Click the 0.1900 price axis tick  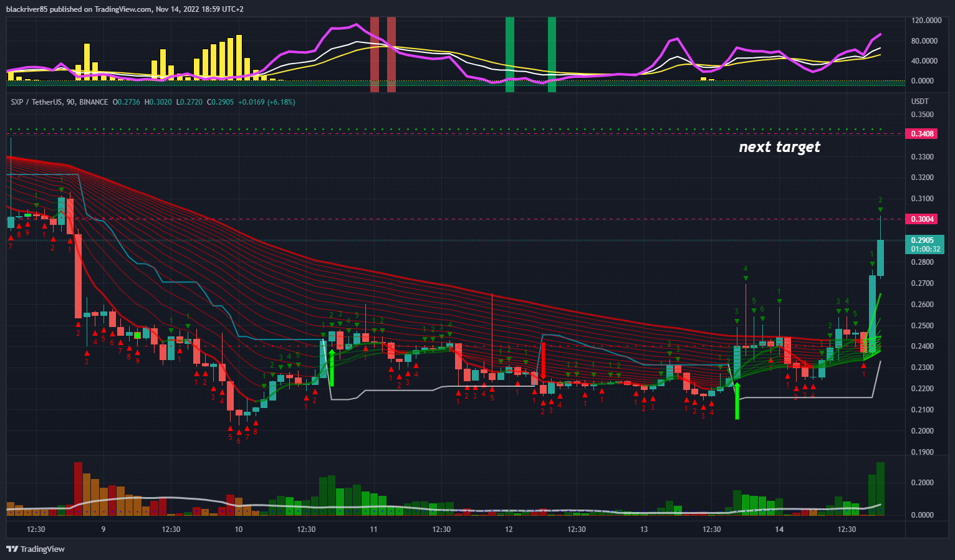pyautogui.click(x=923, y=453)
